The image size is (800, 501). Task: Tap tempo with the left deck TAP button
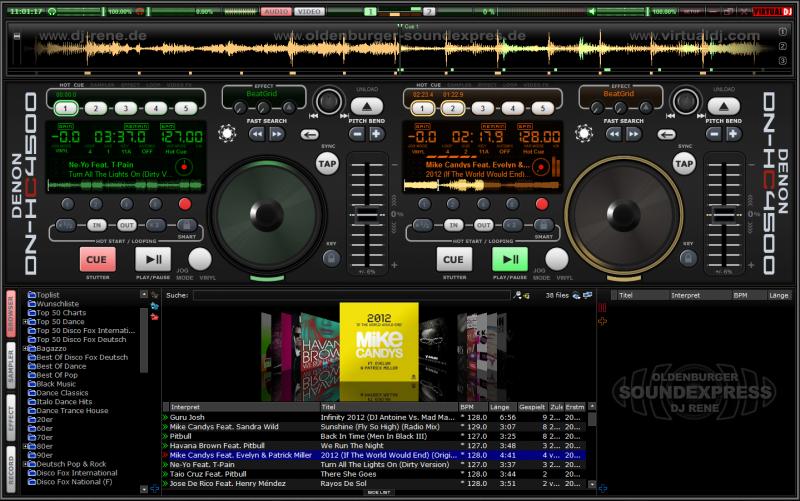click(x=327, y=164)
